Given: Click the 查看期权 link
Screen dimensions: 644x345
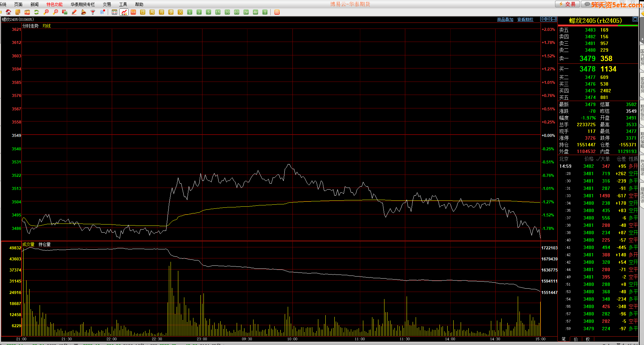Looking at the screenshot, I should pyautogui.click(x=525, y=19).
